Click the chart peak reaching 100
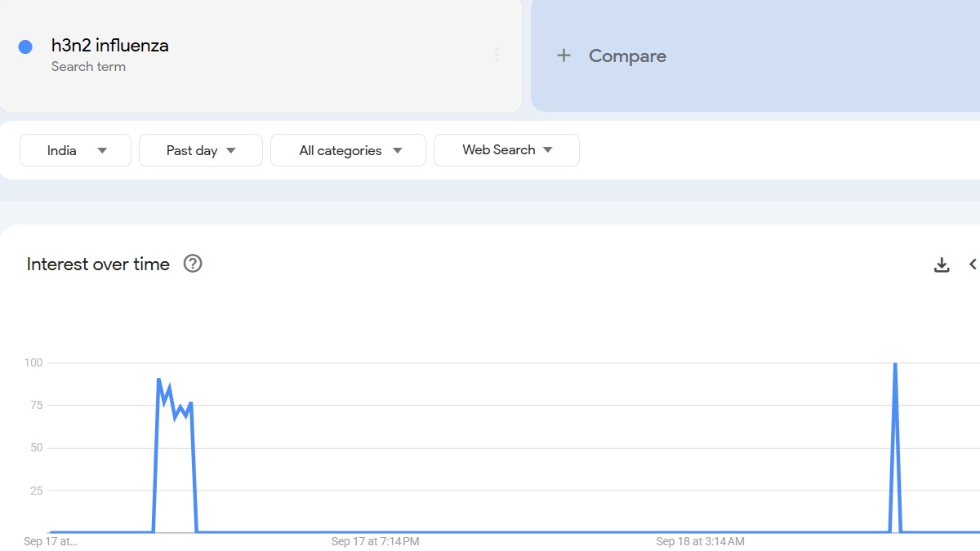 click(895, 364)
